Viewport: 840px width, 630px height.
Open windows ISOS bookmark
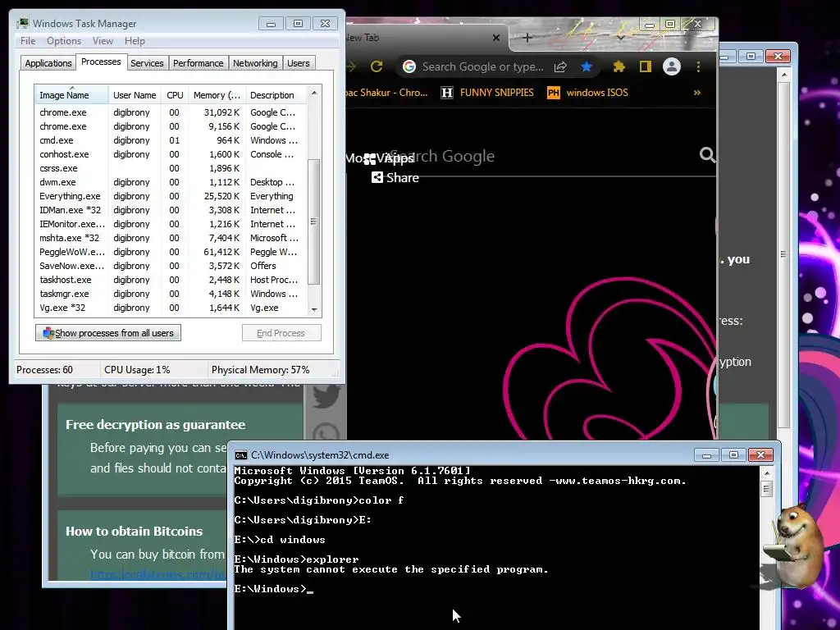[x=587, y=93]
